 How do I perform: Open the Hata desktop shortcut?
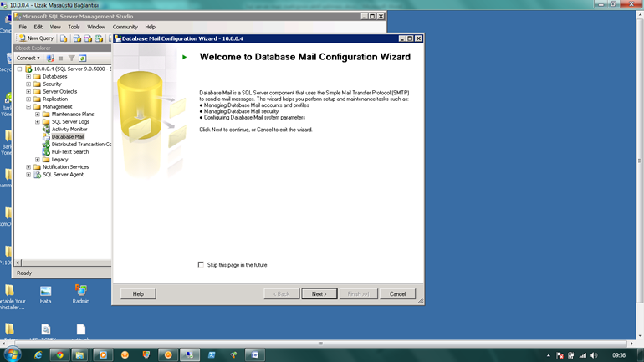coord(46,294)
